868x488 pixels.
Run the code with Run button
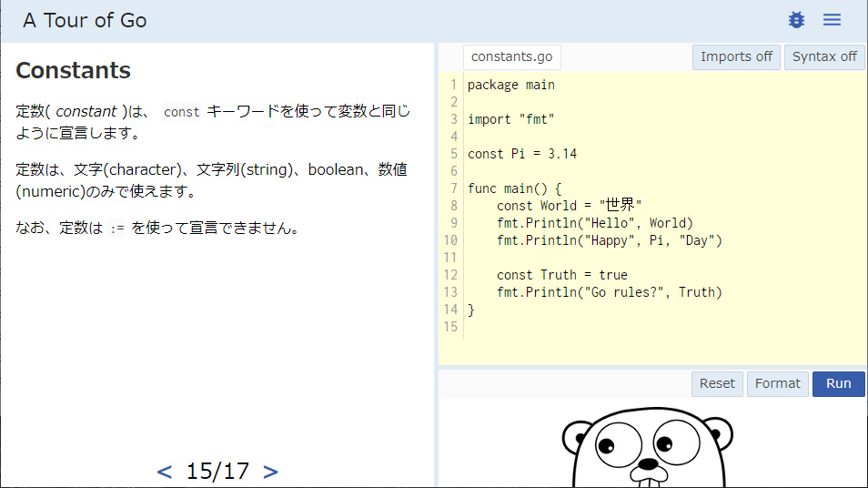[838, 384]
